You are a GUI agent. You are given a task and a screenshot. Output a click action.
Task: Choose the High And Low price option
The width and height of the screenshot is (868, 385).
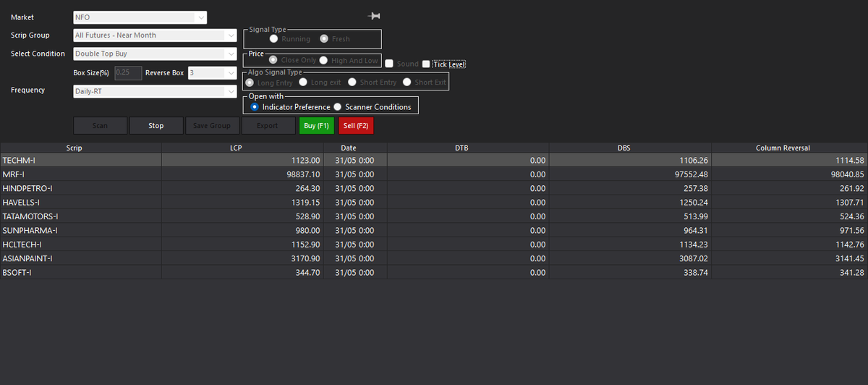coord(324,60)
